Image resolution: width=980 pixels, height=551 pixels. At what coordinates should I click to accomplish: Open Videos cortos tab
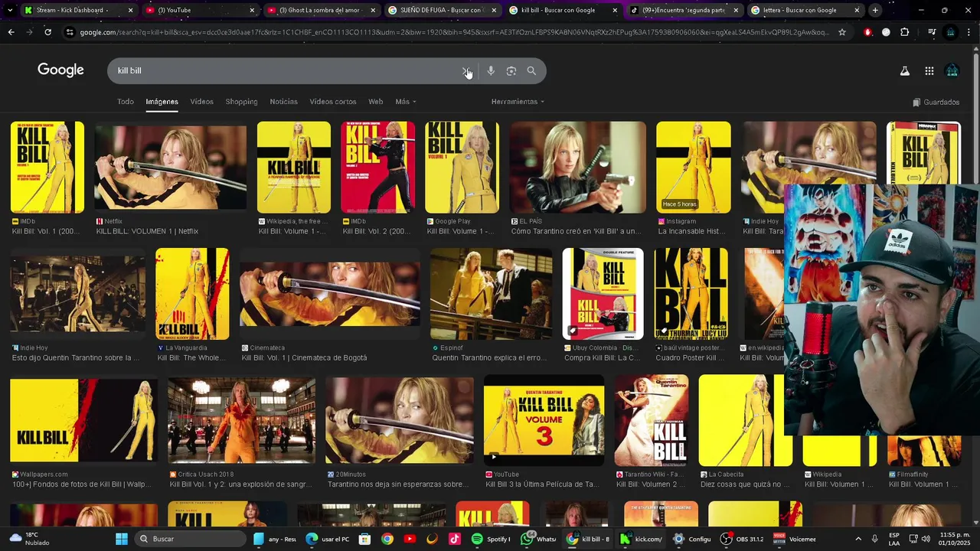333,102
